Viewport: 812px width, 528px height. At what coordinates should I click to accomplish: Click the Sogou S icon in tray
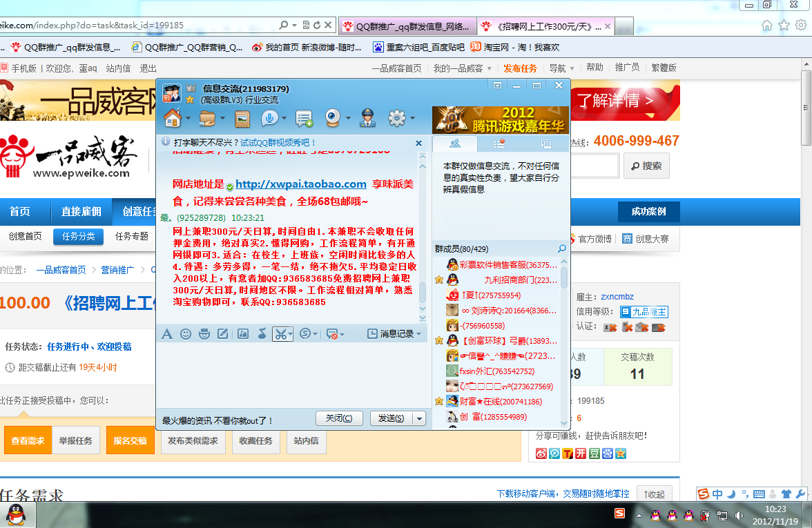619,514
